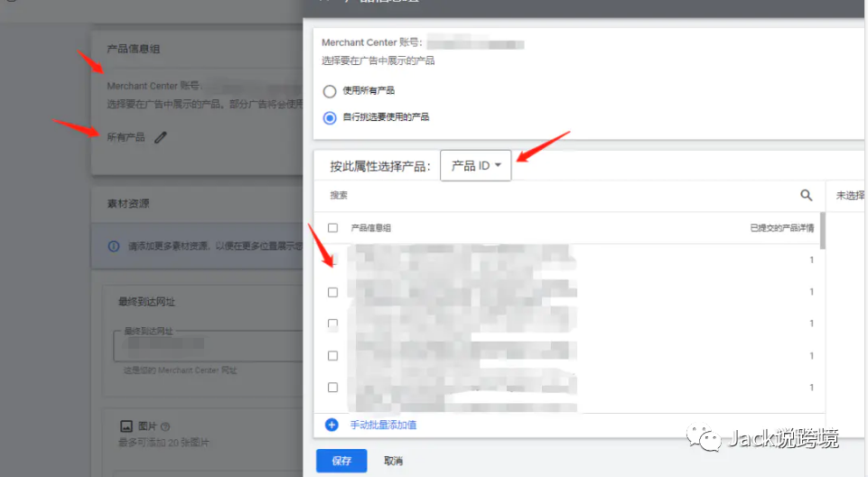
Task: Click the pencil edit icon beside 所有产品
Action: 161,137
